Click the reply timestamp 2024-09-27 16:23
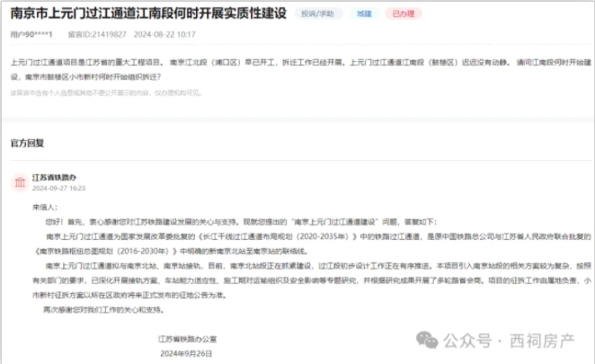595x364 pixels. tap(58, 189)
